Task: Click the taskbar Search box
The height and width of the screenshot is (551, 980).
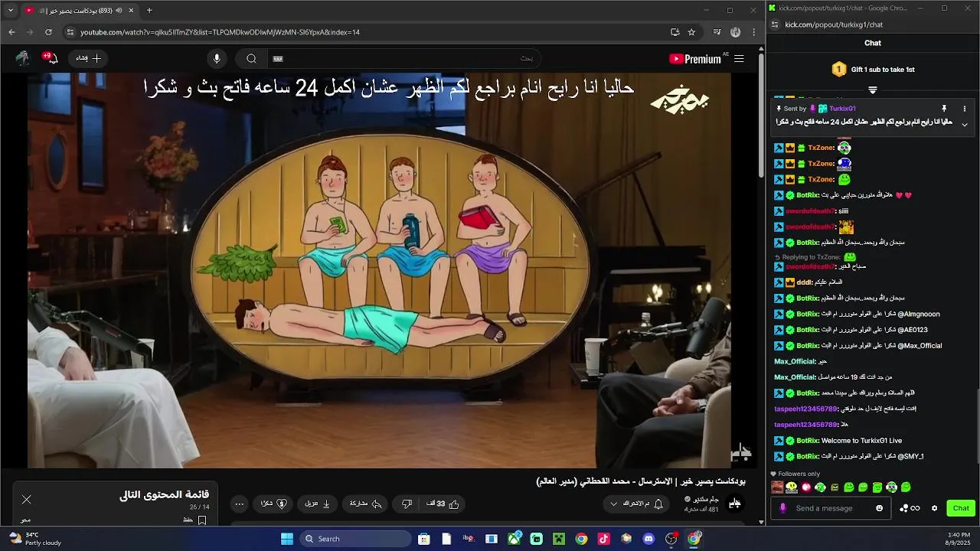Action: pyautogui.click(x=355, y=539)
